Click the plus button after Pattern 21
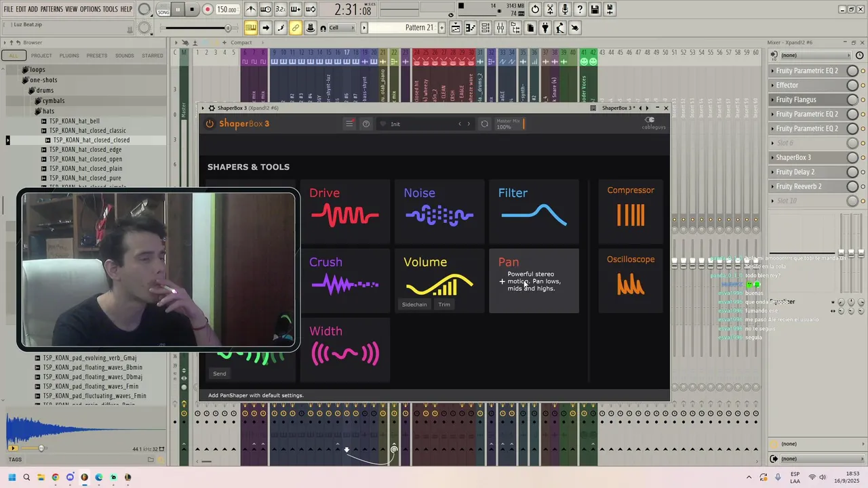This screenshot has height=488, width=868. (442, 28)
